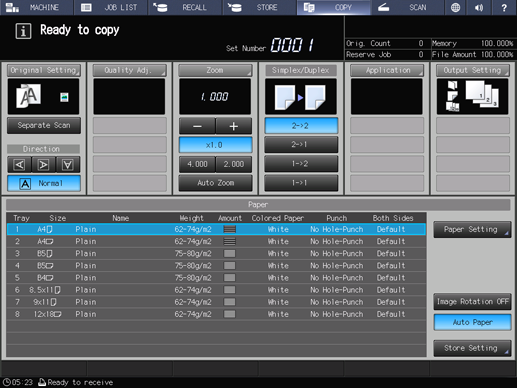The height and width of the screenshot is (388, 517).
Task: Click the tray 2 paper amount indicator
Action: pyautogui.click(x=230, y=241)
